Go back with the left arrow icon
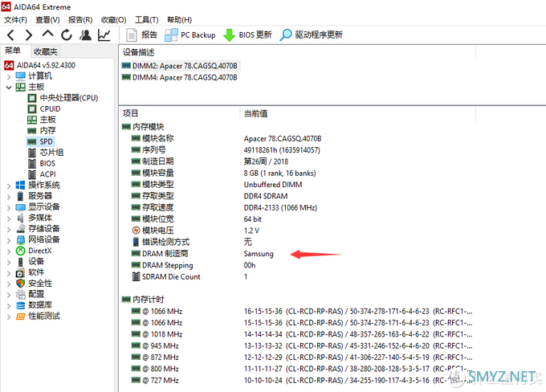This screenshot has width=546, height=392. click(x=10, y=35)
